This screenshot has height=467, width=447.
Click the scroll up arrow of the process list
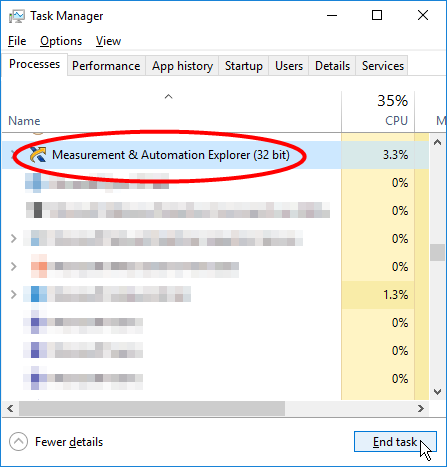click(x=437, y=143)
